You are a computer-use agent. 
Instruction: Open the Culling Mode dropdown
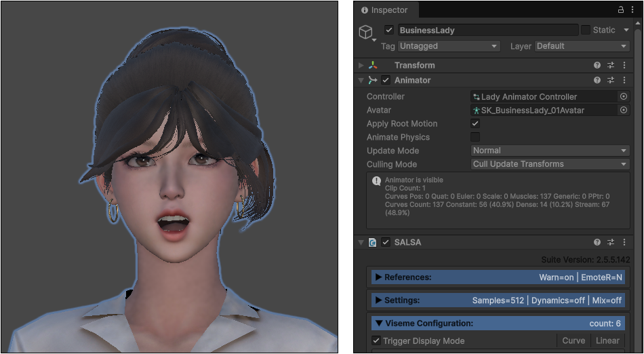pos(550,164)
